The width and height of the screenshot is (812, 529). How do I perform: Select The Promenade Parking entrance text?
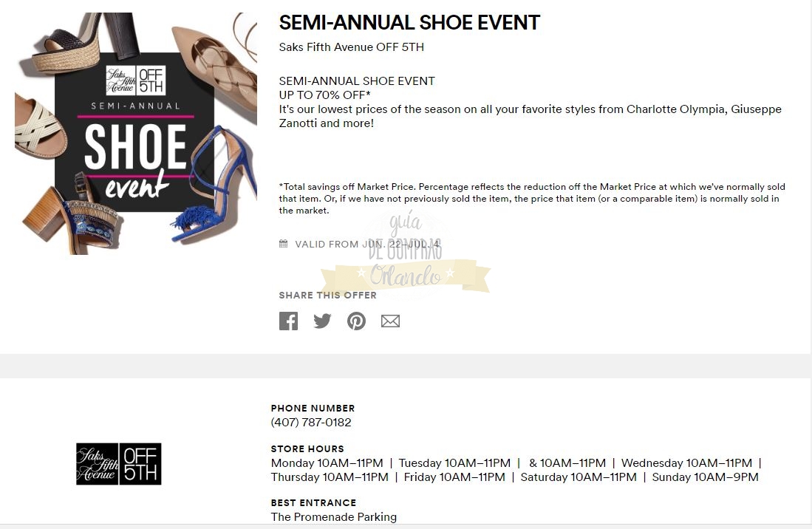coord(333,517)
